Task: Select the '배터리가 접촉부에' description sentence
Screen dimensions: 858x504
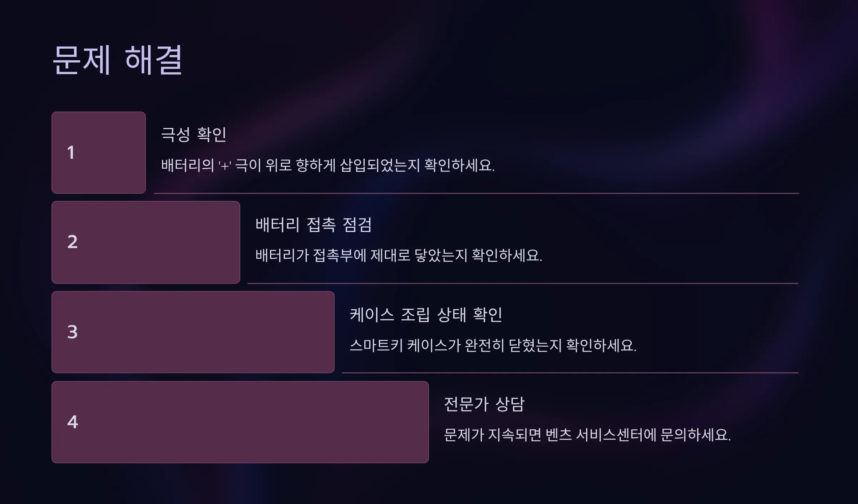Action: 399,256
